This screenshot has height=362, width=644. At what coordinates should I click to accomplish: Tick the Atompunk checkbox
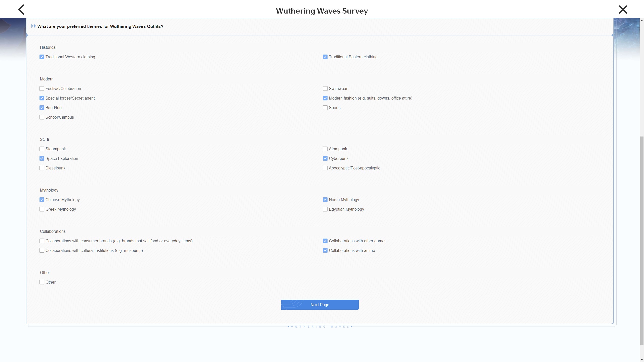(325, 149)
